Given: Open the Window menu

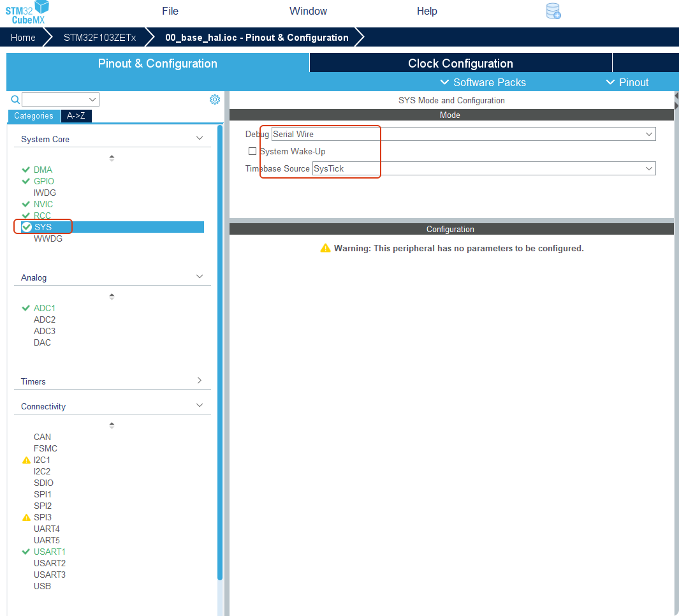Looking at the screenshot, I should coord(308,11).
